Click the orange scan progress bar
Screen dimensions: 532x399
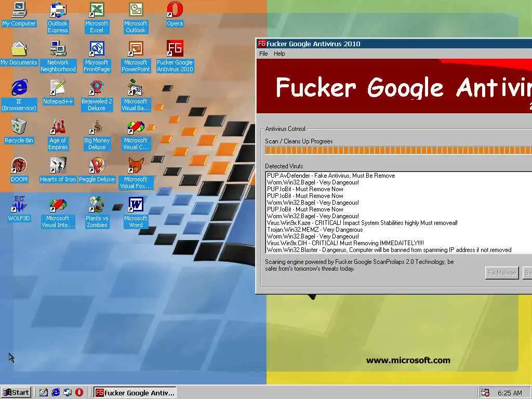click(x=398, y=151)
